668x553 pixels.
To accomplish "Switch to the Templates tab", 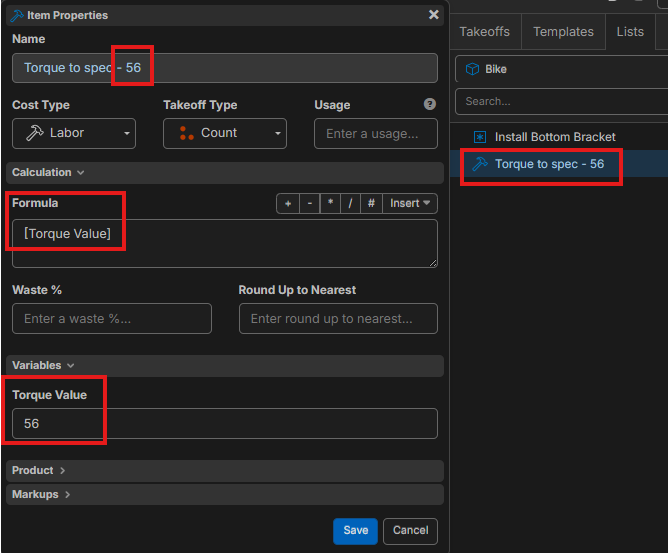I will point(563,32).
